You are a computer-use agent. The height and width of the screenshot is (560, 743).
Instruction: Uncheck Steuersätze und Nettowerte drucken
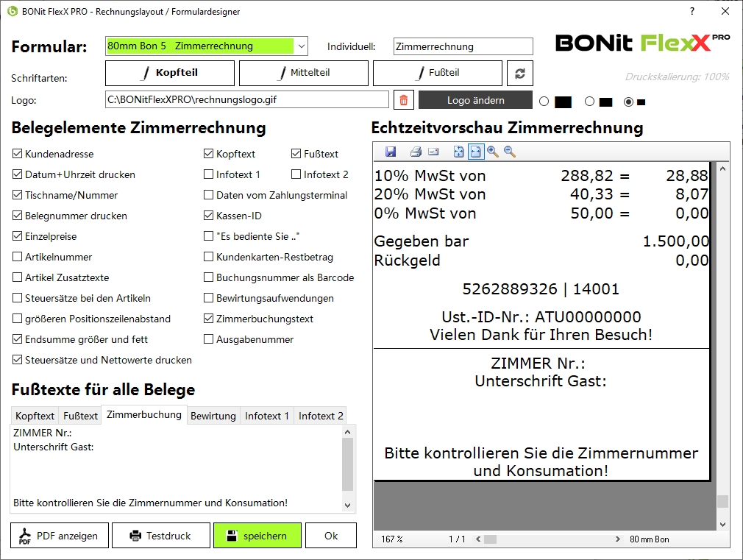pos(17,360)
